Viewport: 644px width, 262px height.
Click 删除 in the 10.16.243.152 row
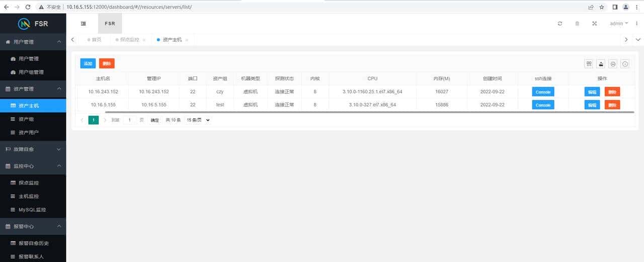click(x=612, y=92)
